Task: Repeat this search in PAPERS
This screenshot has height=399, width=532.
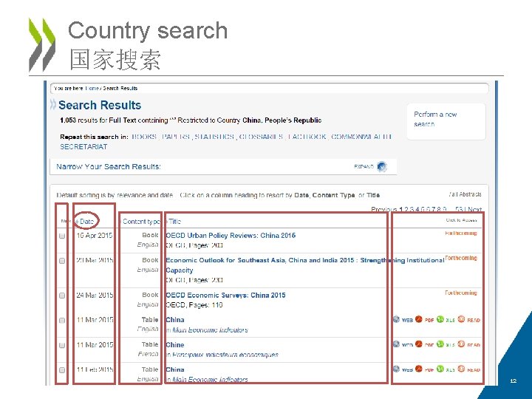Action: [175, 137]
